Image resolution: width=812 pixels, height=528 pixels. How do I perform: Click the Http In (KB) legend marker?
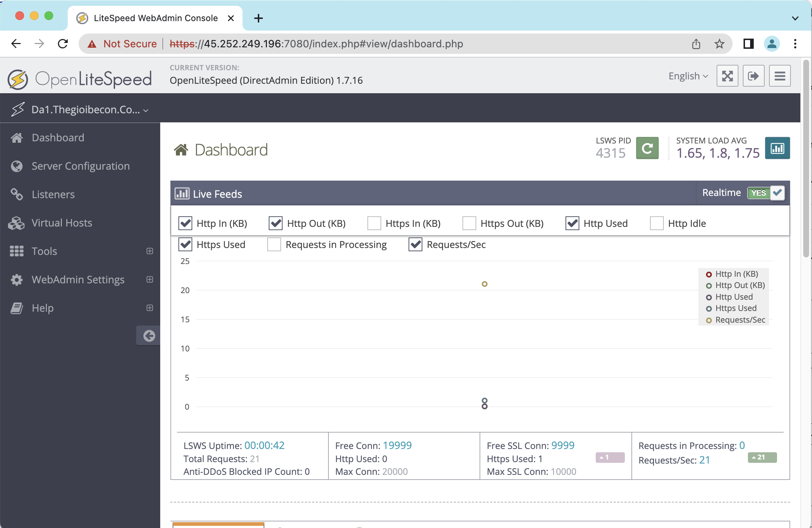tap(709, 274)
